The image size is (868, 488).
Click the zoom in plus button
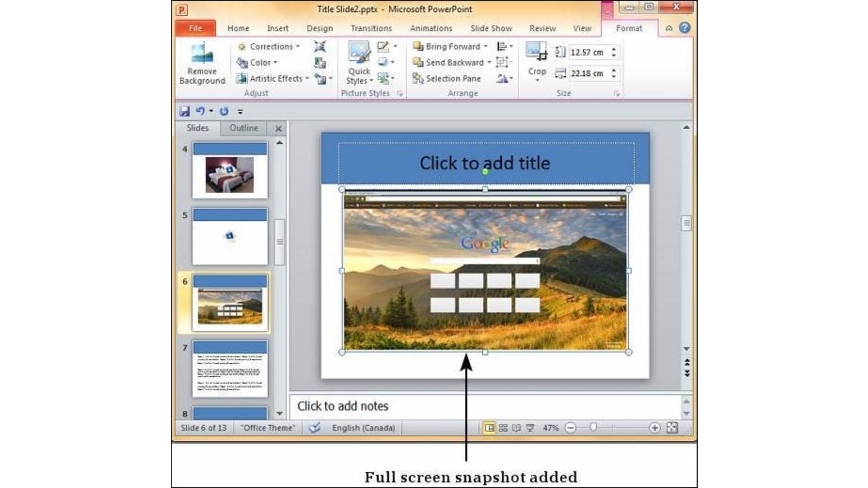pos(655,428)
